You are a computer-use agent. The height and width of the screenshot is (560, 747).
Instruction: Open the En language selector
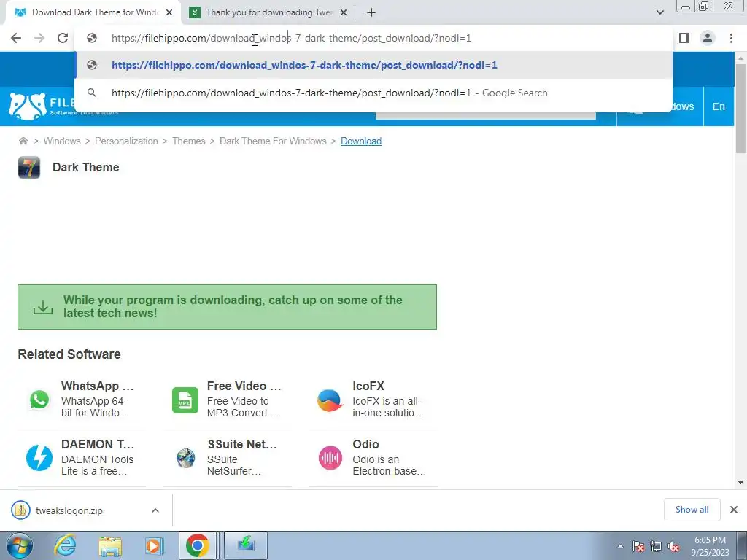tap(719, 106)
